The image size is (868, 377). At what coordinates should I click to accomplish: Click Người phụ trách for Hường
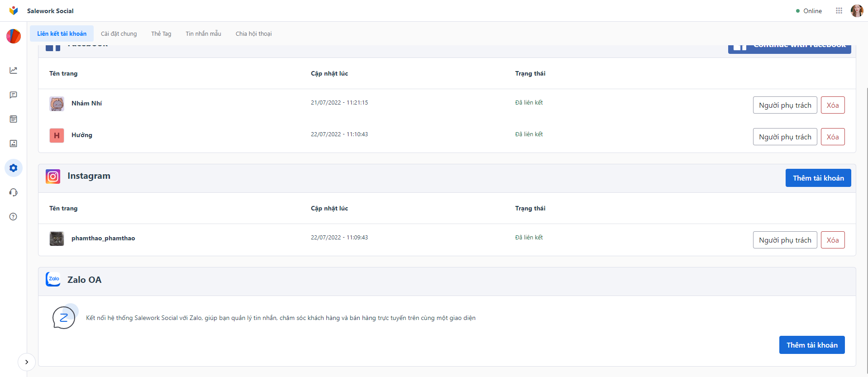coord(785,137)
